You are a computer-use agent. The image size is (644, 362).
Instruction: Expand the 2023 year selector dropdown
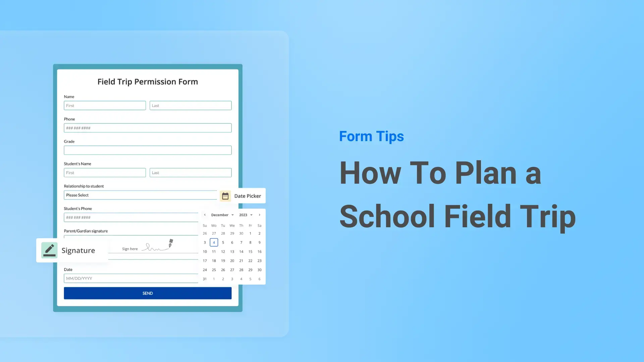click(x=246, y=215)
